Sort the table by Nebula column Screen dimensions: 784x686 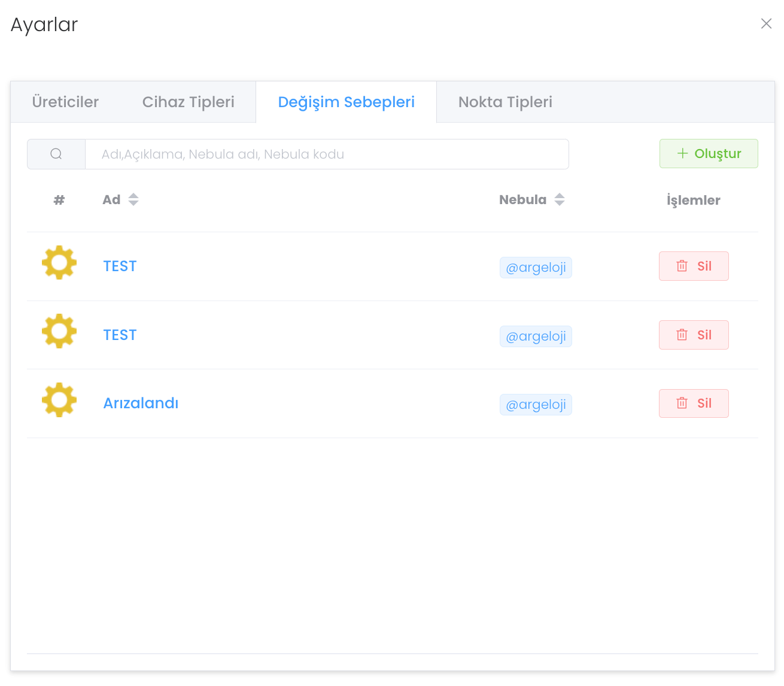559,200
